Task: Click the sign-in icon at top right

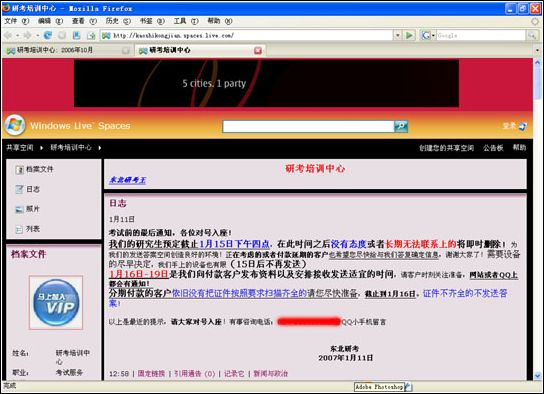Action: 522,126
